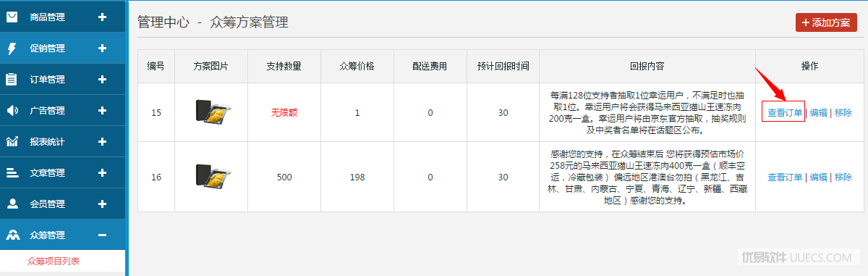Expand 商品管理 with its plus sign
868x276 pixels.
click(x=102, y=17)
